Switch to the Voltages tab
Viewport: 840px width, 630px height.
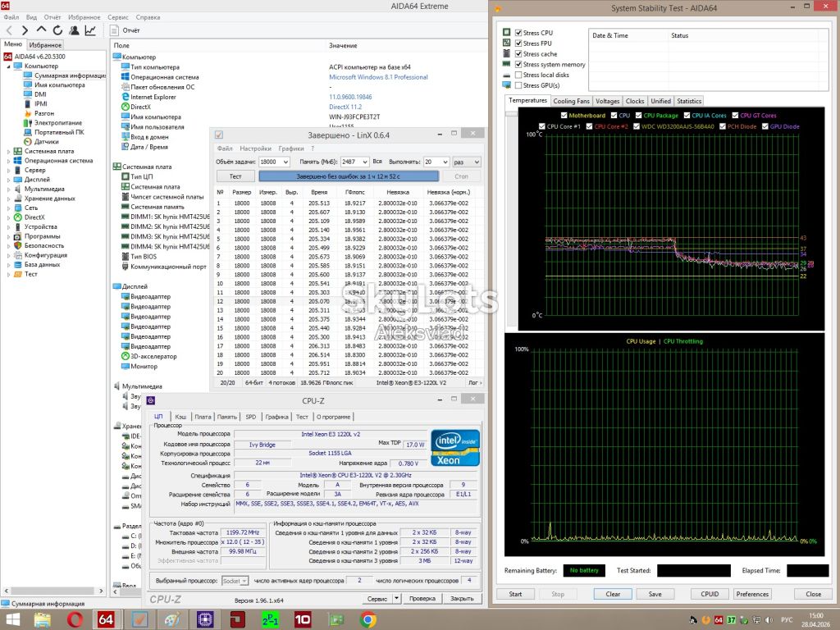click(607, 101)
